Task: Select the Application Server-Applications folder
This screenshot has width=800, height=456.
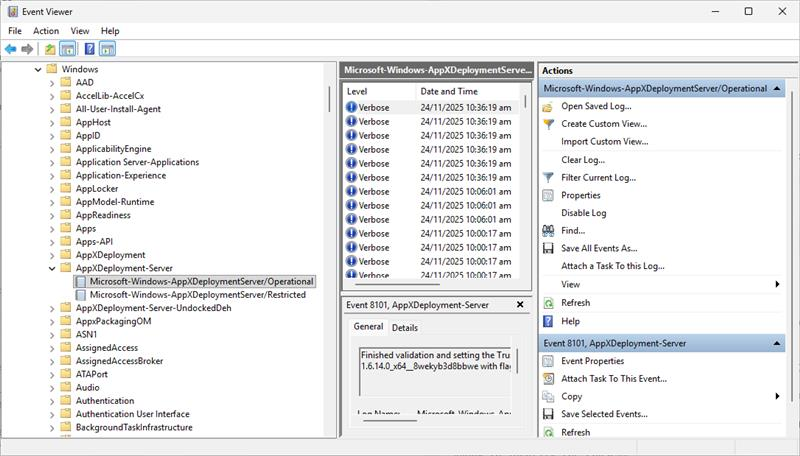Action: (x=137, y=162)
